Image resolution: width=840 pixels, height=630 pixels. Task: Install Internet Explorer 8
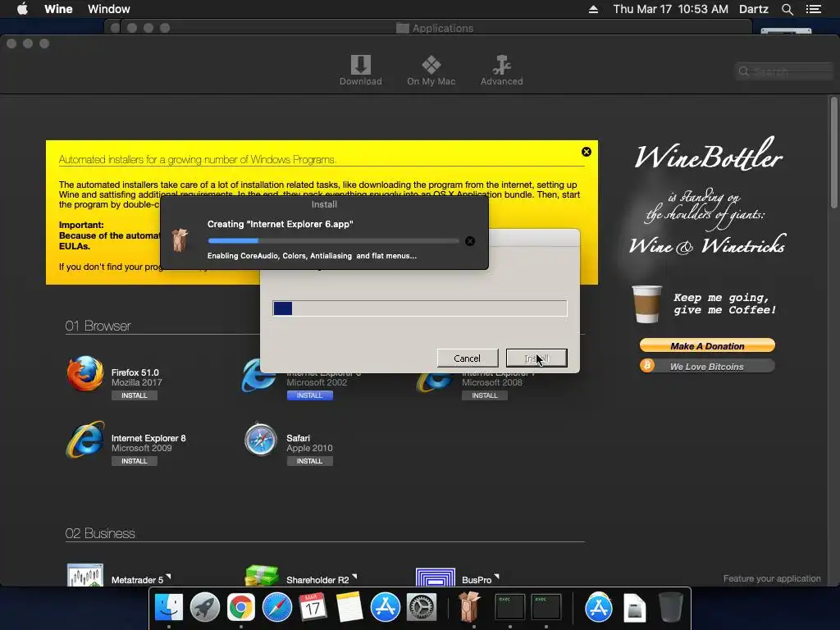[x=134, y=461]
